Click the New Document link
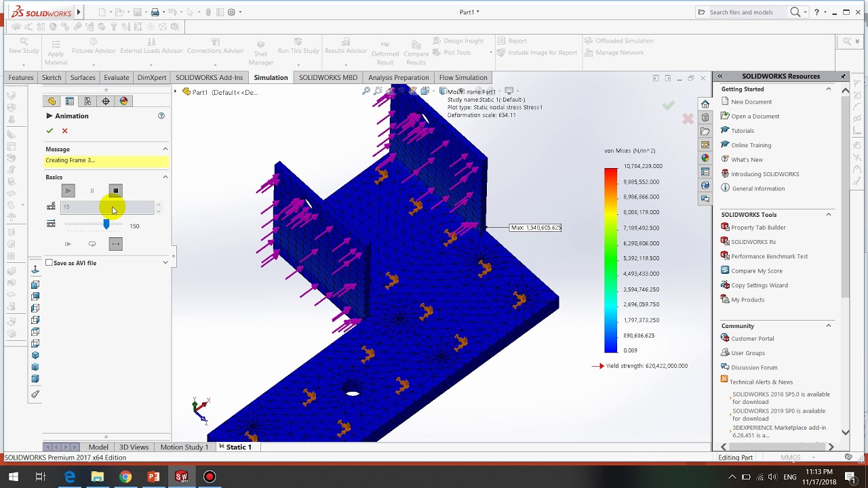 [751, 102]
